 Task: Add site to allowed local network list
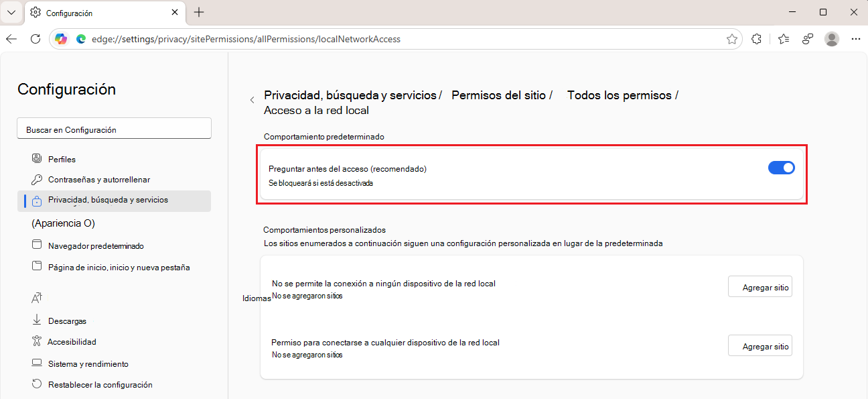click(760, 347)
